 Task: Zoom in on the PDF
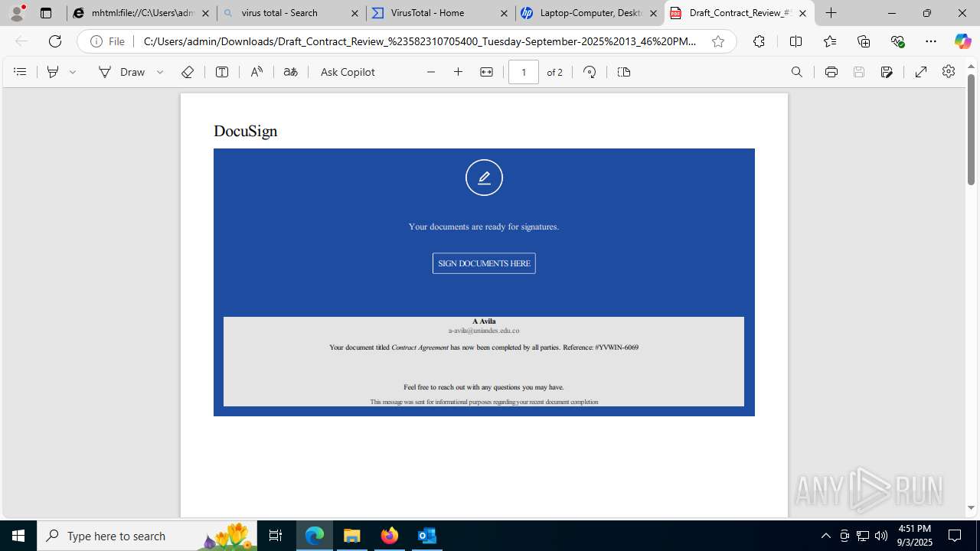pos(459,72)
